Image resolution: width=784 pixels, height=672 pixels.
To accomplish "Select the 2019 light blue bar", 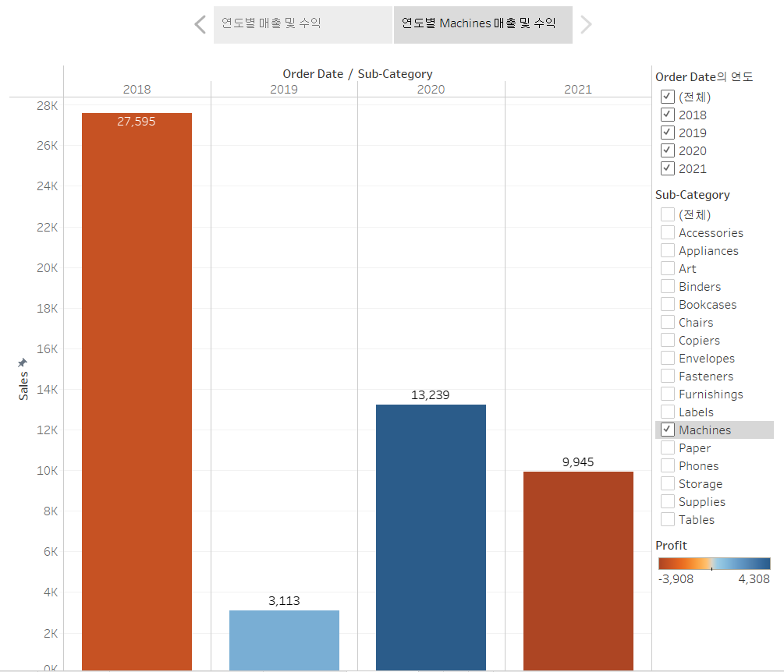I will point(284,640).
